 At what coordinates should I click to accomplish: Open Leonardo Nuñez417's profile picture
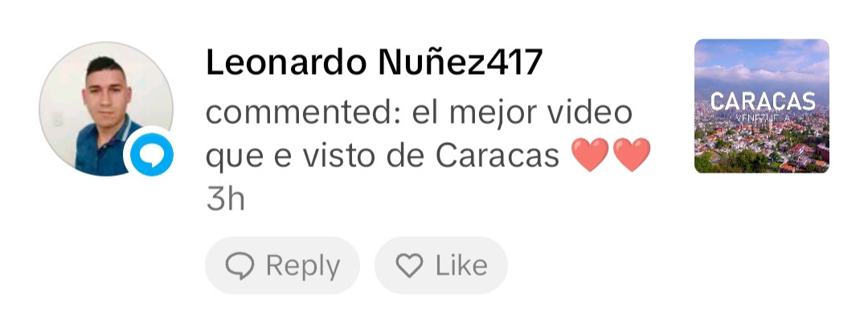(106, 109)
